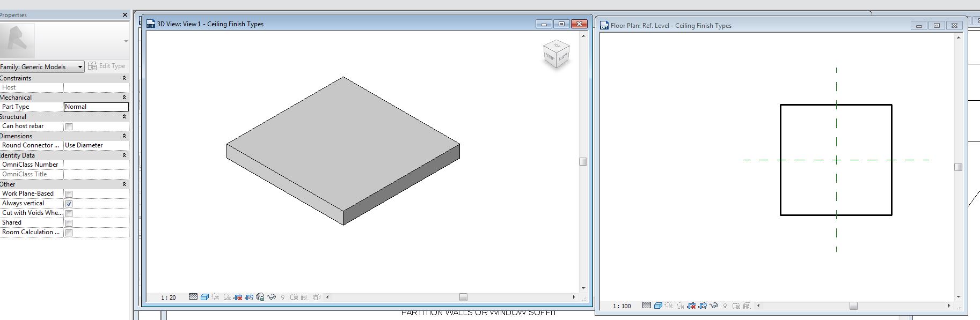This screenshot has width=980, height=320.
Task: Open the 1 : 100 view scale menu
Action: tap(622, 306)
